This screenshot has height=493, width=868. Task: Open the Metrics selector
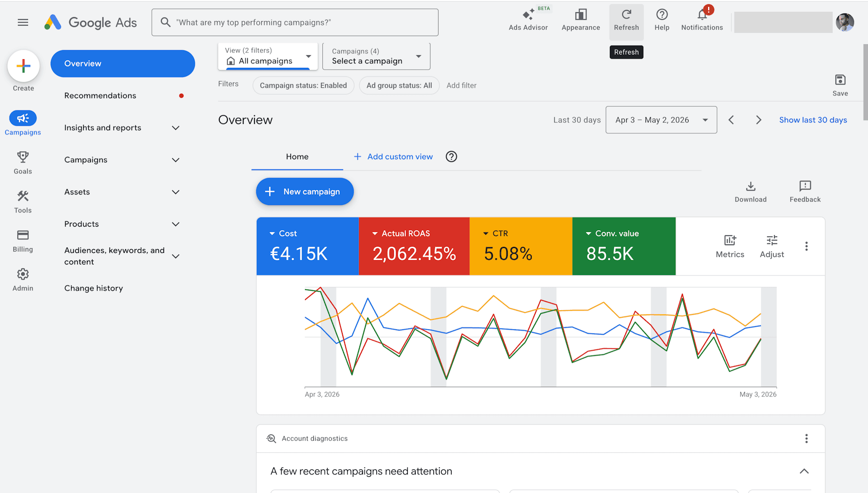730,246
